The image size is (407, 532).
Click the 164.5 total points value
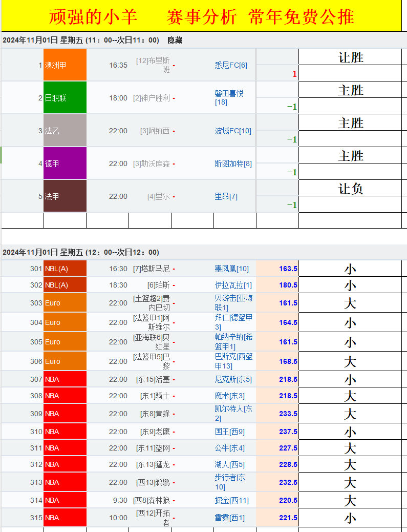[288, 322]
